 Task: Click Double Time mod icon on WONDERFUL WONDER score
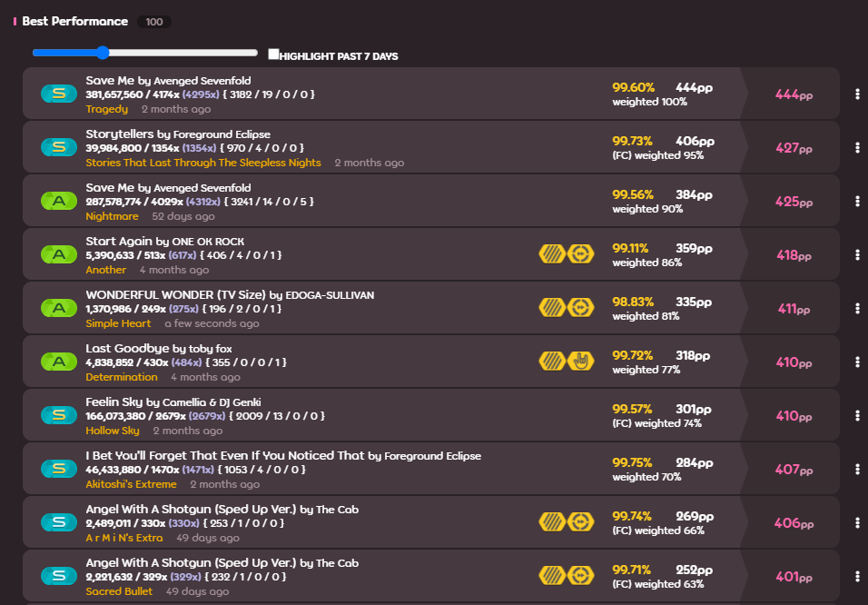(x=581, y=308)
